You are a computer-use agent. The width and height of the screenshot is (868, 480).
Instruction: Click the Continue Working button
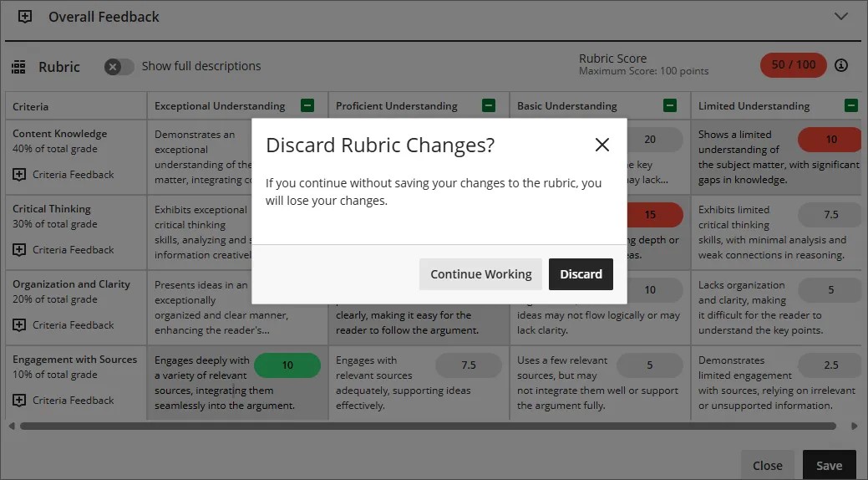pyautogui.click(x=480, y=274)
